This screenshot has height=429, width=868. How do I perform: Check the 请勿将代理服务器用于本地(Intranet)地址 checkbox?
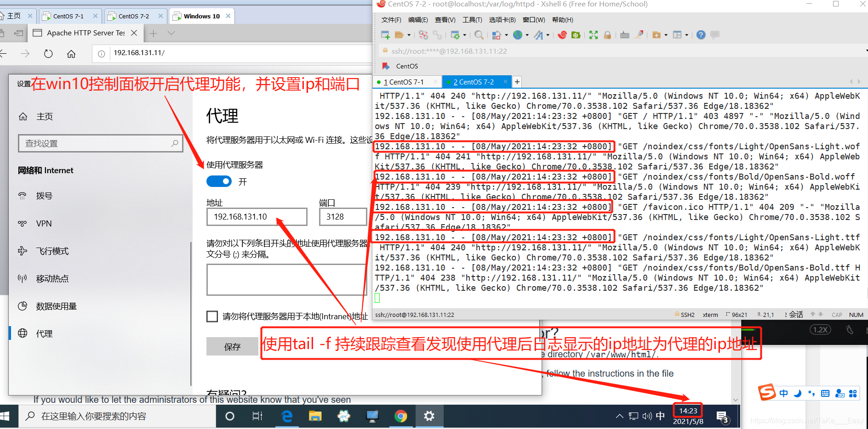point(212,316)
